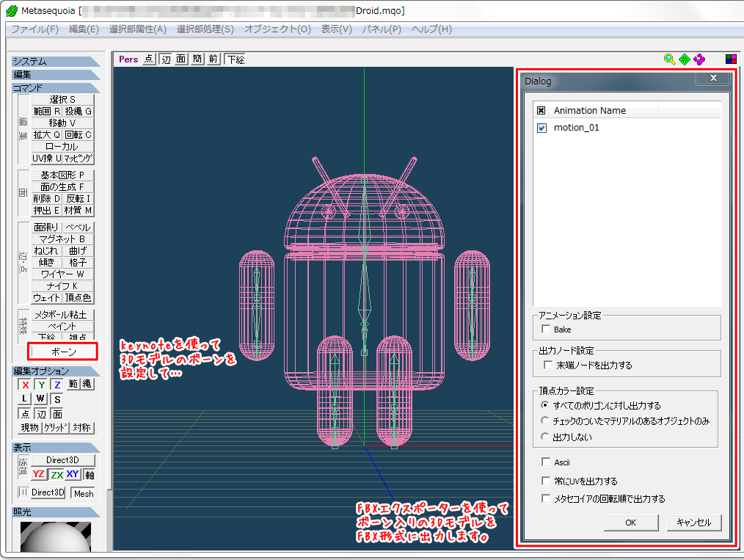
Task: Select the ボーン bone command
Action: (x=63, y=352)
